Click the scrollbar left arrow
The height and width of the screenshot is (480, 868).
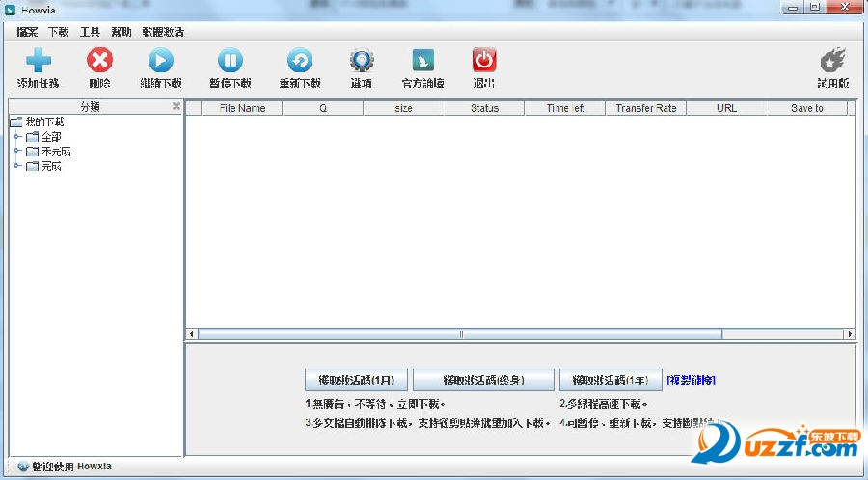click(x=192, y=334)
